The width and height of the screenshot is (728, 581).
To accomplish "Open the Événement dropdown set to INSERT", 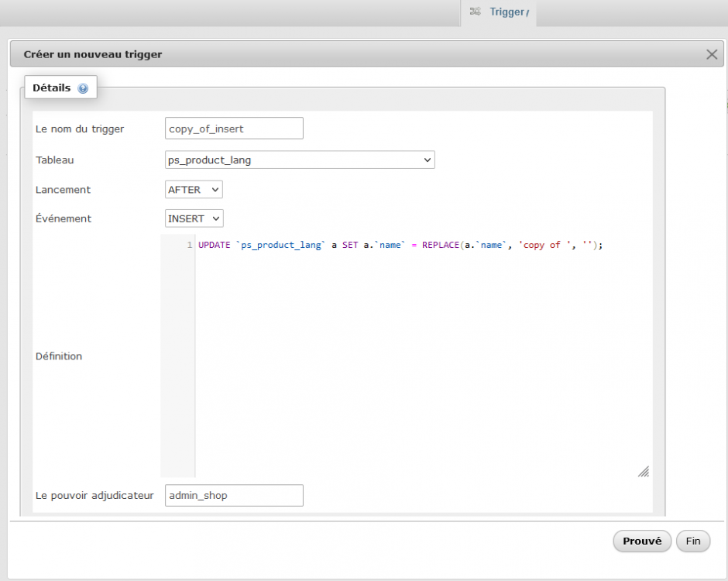I will coord(194,218).
